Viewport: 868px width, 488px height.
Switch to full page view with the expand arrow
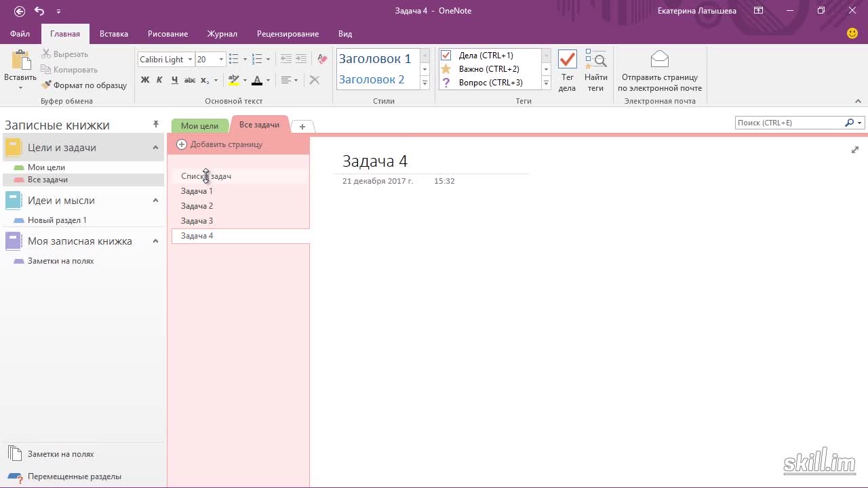(855, 150)
